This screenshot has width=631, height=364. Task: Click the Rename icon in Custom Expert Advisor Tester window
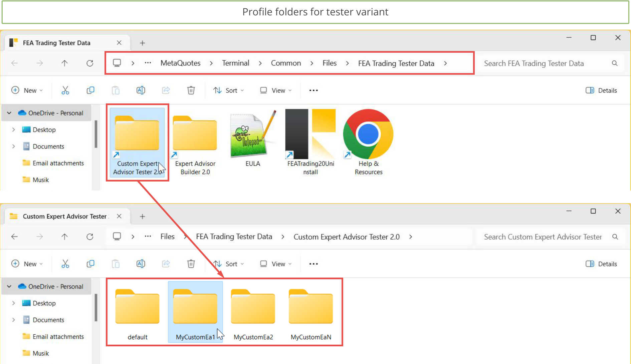pos(141,264)
